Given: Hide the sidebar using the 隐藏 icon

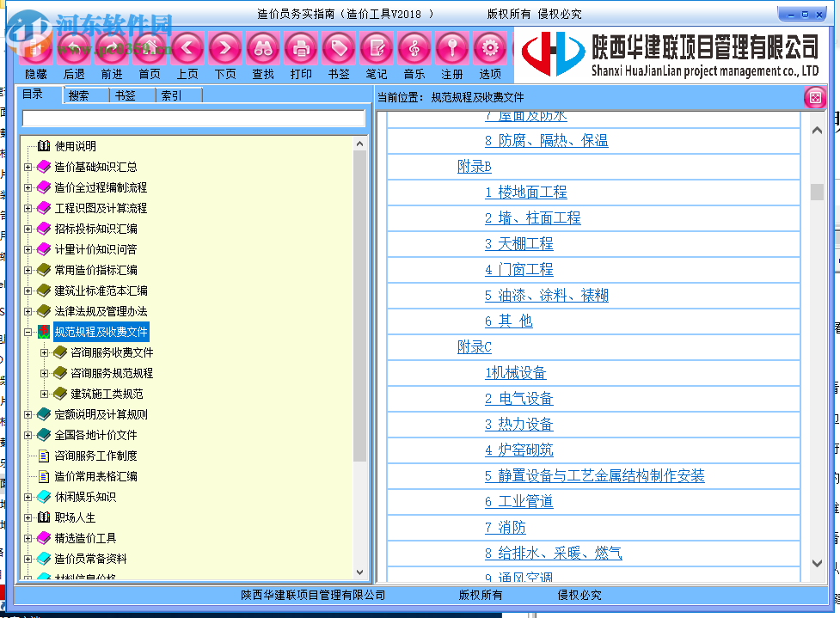Looking at the screenshot, I should (x=36, y=49).
